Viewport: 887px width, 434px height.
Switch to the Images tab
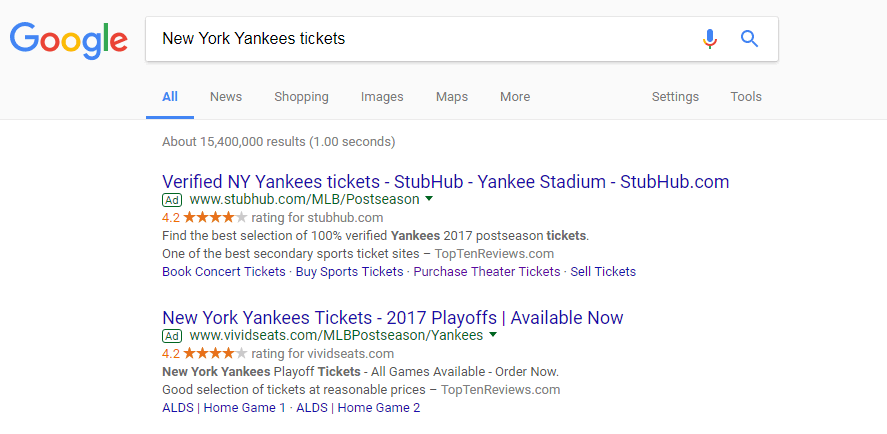pos(382,97)
